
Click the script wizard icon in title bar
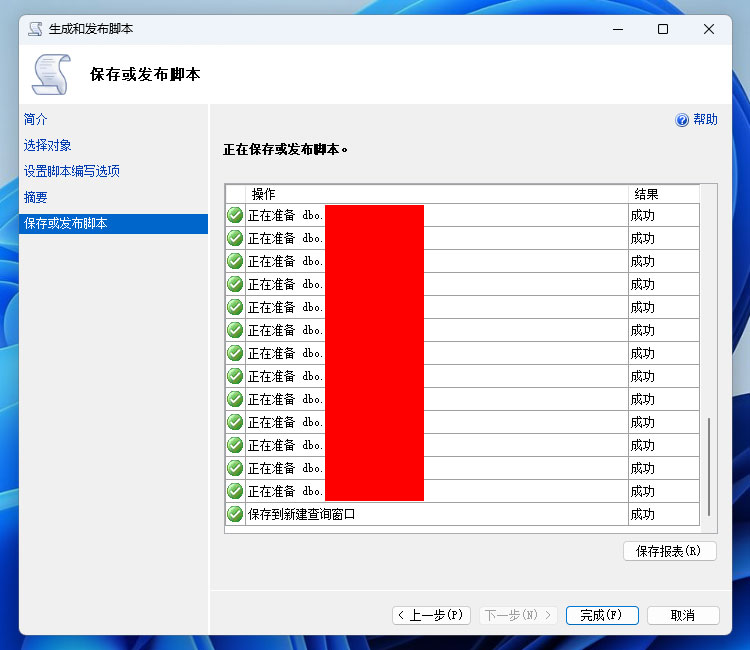(36, 29)
